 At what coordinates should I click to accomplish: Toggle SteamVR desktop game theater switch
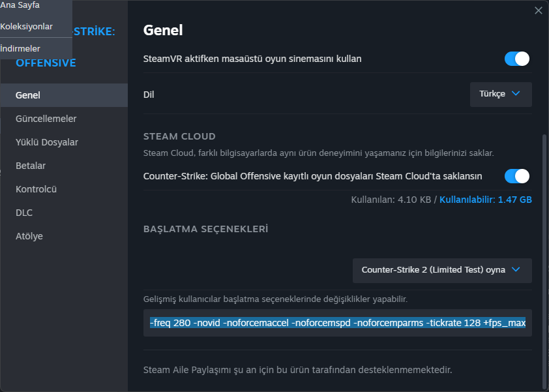coord(516,59)
